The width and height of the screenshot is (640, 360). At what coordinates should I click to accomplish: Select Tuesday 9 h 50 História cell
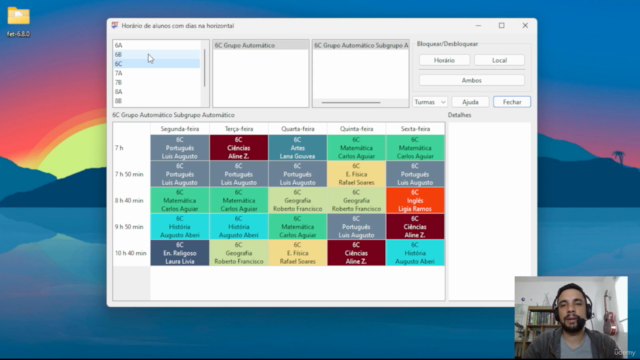point(239,227)
